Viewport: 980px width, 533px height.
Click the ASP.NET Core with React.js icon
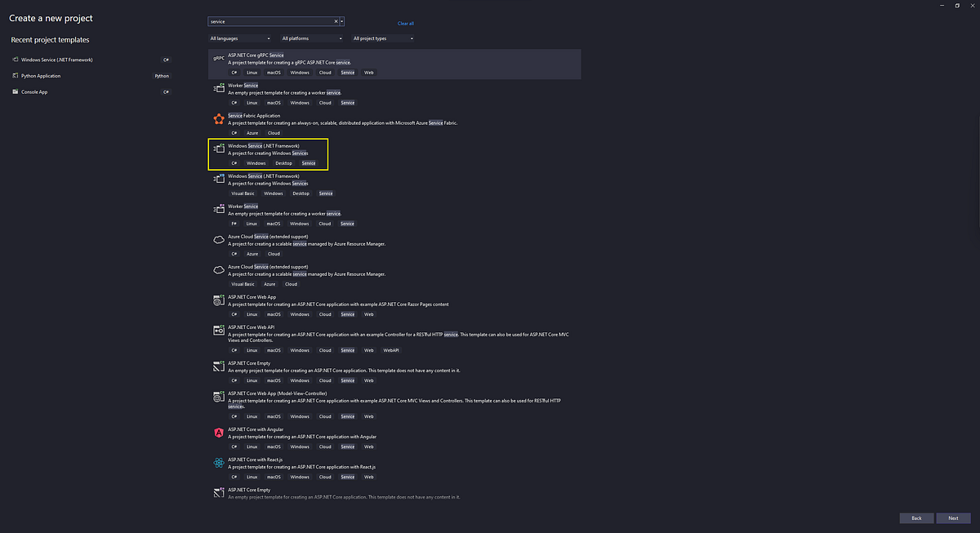218,463
